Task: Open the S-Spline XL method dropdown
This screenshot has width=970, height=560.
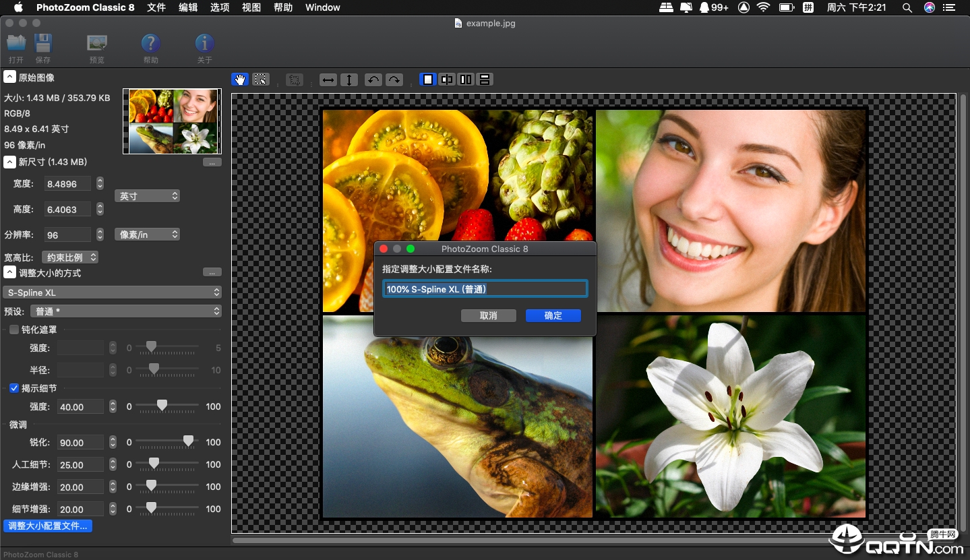Action: tap(112, 292)
